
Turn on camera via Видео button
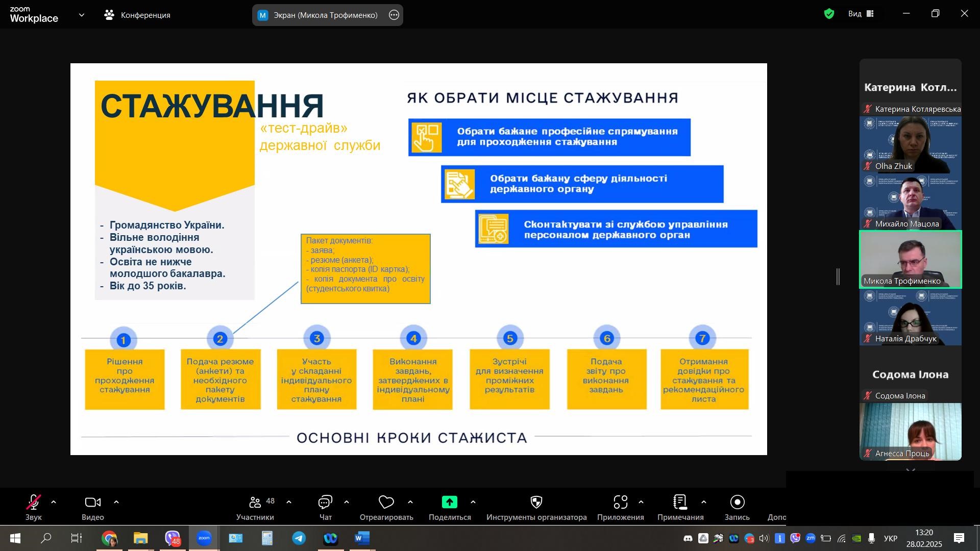click(92, 503)
